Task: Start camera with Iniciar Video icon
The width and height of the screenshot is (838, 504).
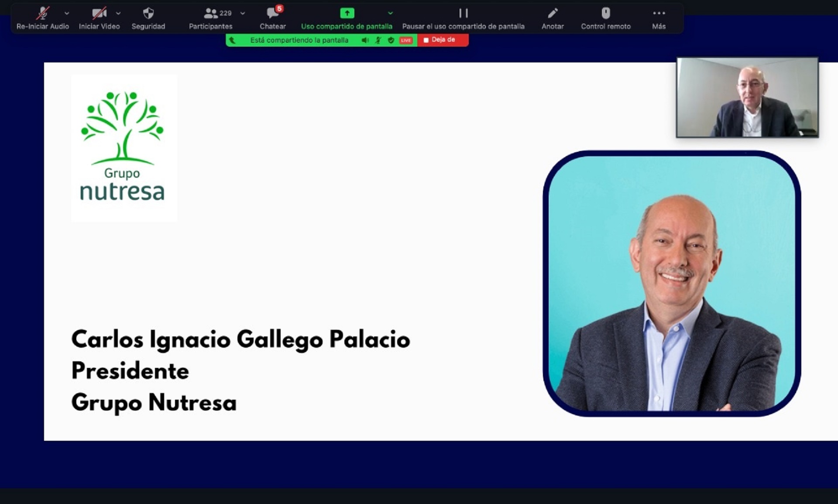Action: pyautogui.click(x=99, y=13)
